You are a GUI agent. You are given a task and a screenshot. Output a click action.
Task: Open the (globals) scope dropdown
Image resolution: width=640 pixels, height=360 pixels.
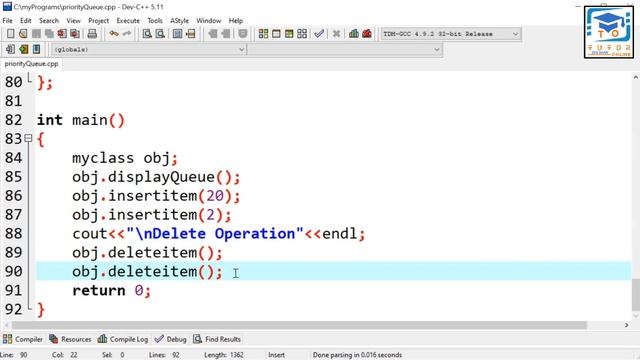tap(149, 49)
